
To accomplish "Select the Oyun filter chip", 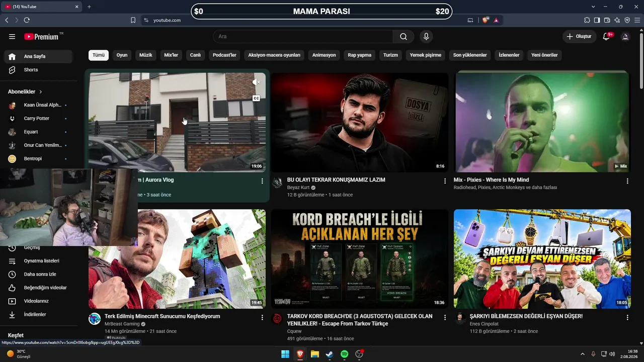I will [122, 55].
